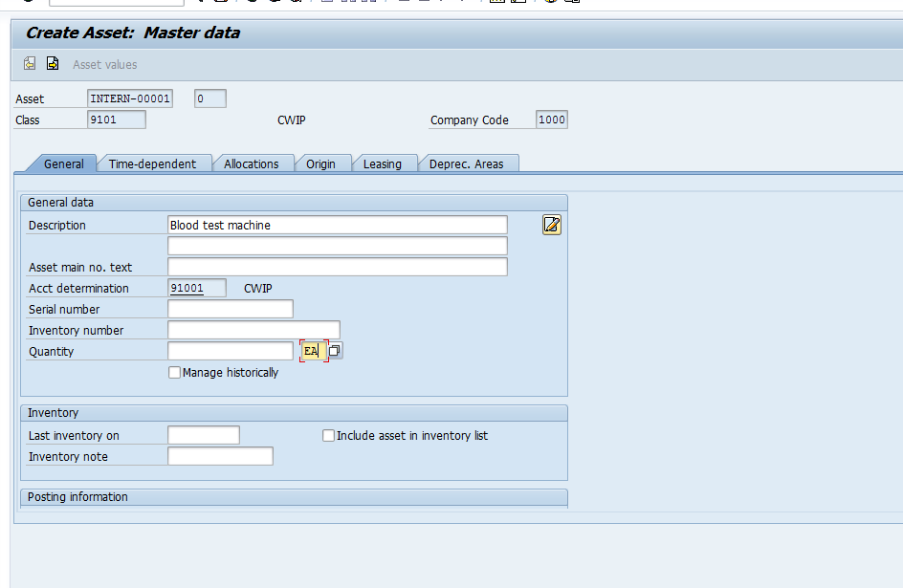903x588 pixels.
Task: Focus the Description field with Blood test machine
Action: click(x=338, y=225)
